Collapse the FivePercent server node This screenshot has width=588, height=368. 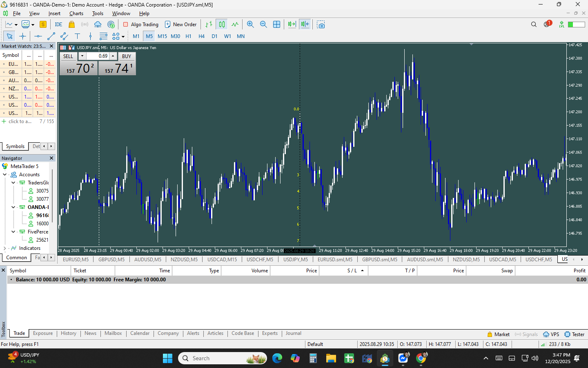click(x=13, y=232)
